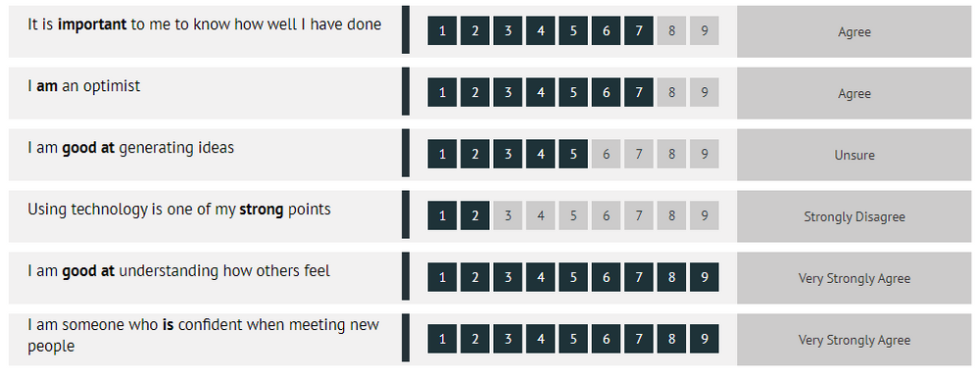Choose rating 6 for 'good at generating ideas'
980x377 pixels.
(606, 154)
